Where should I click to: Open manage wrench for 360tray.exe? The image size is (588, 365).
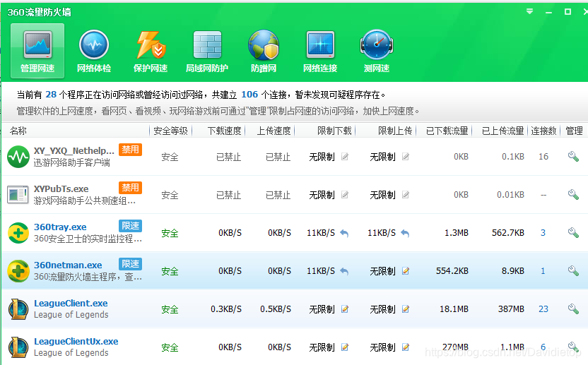click(x=573, y=233)
